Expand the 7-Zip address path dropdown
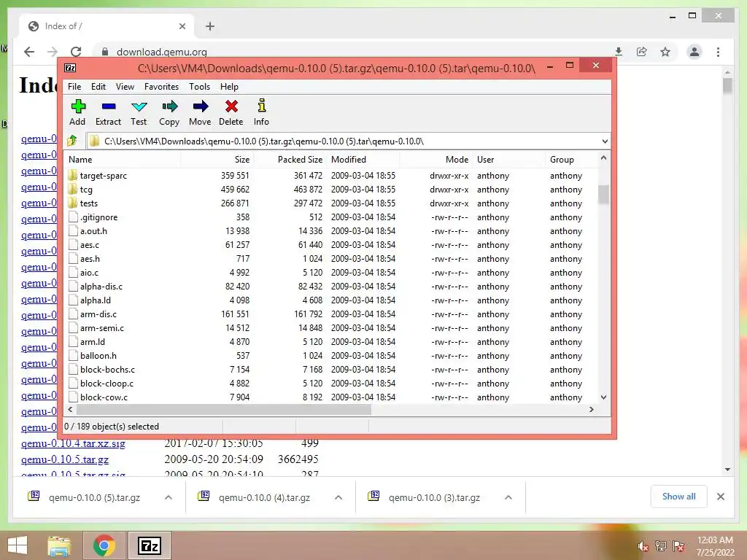 (605, 141)
